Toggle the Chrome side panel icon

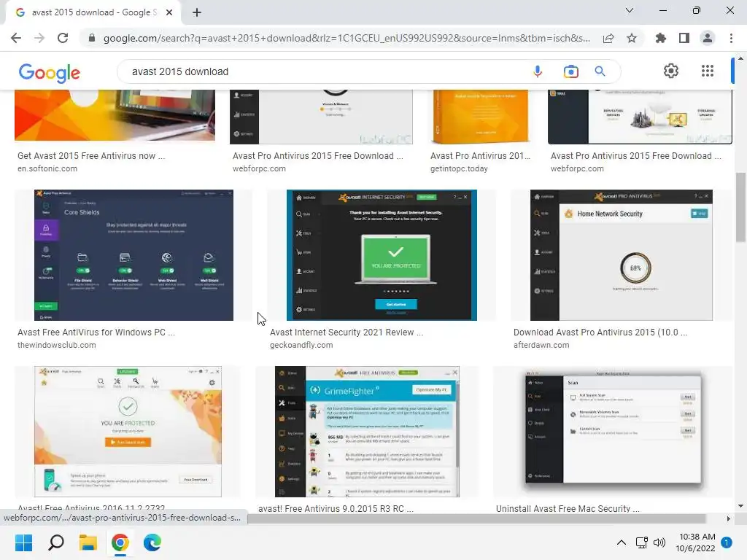(x=684, y=38)
